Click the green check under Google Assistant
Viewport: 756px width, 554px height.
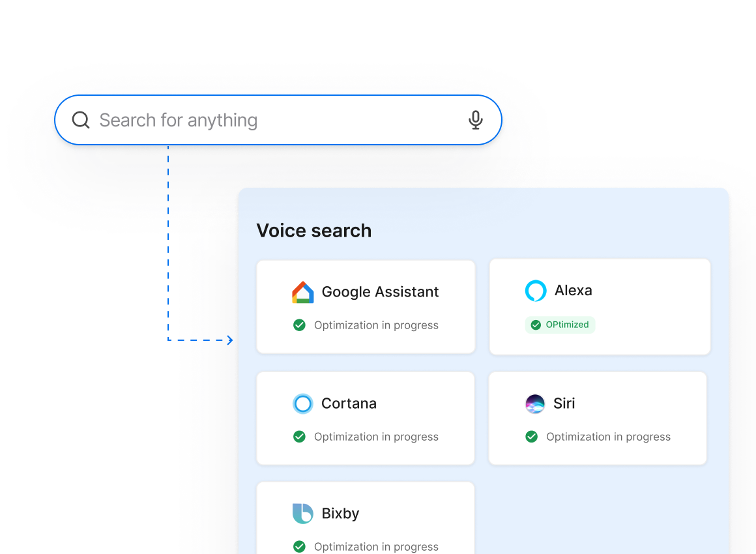tap(299, 325)
